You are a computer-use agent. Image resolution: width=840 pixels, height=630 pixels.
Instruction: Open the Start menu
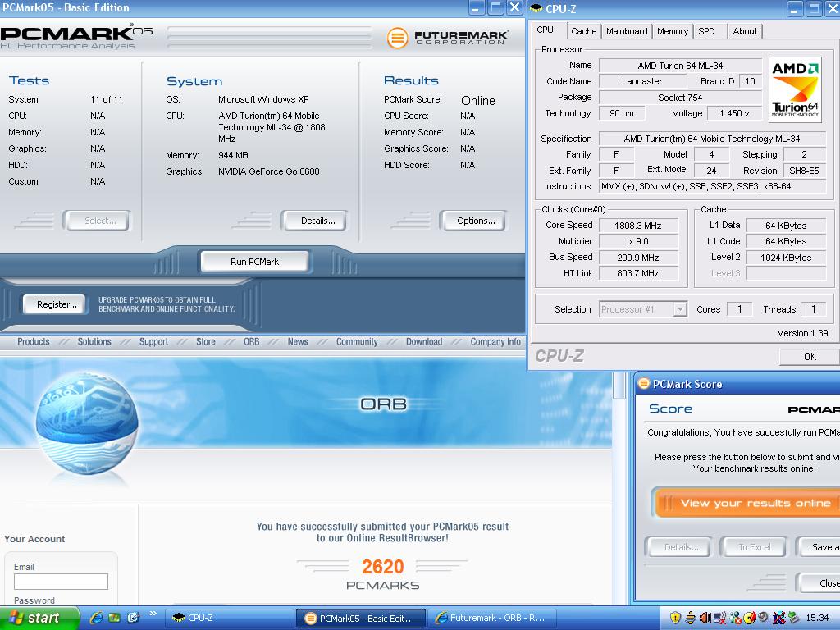39,618
